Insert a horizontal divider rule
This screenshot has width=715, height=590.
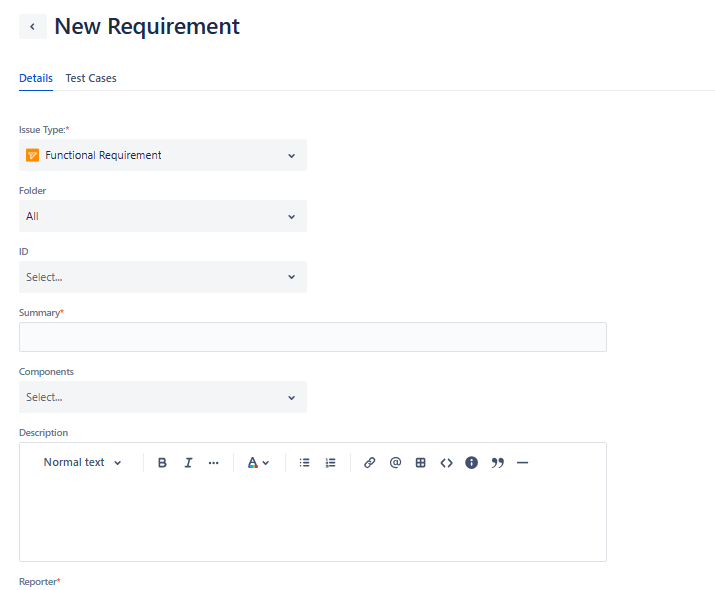click(x=522, y=463)
